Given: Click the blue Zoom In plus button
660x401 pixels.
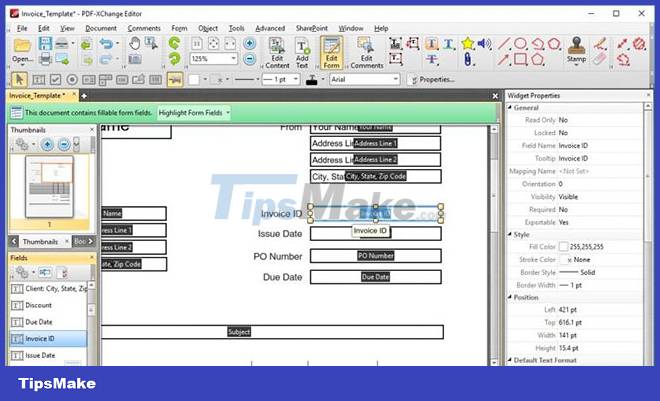Looking at the screenshot, I should click(x=250, y=43).
